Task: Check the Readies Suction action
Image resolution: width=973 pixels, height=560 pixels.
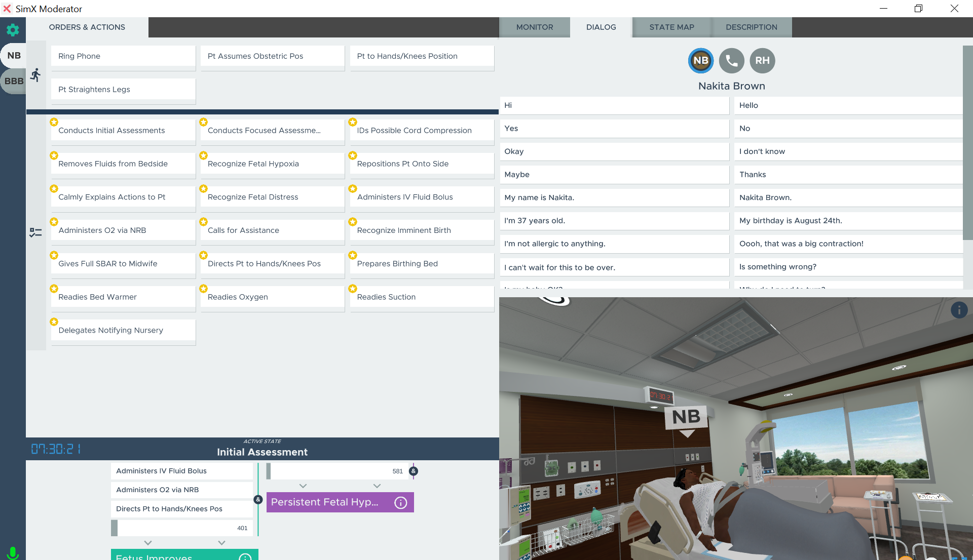Action: click(x=422, y=297)
